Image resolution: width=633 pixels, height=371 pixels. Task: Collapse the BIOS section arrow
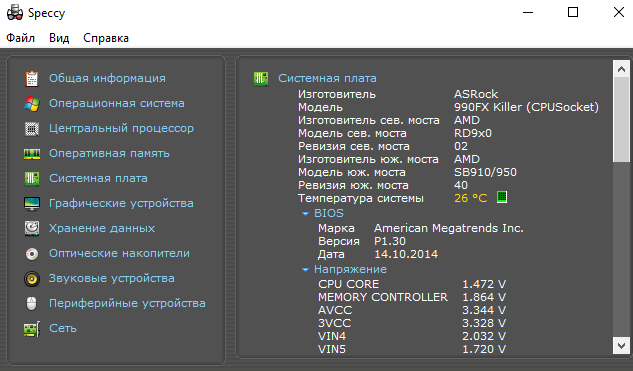(x=306, y=214)
